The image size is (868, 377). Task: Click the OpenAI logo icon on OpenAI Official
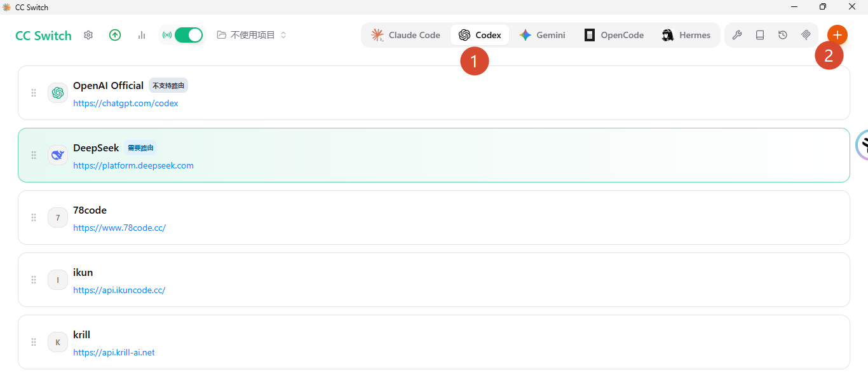tap(58, 93)
